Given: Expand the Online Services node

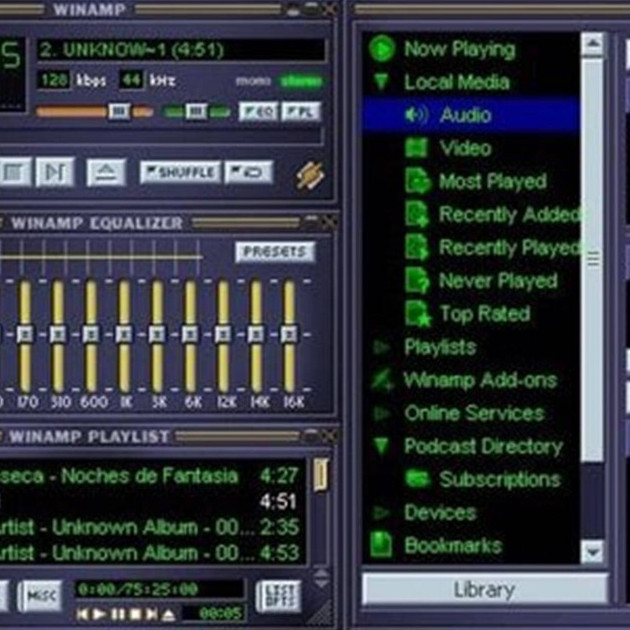Looking at the screenshot, I should 381,413.
